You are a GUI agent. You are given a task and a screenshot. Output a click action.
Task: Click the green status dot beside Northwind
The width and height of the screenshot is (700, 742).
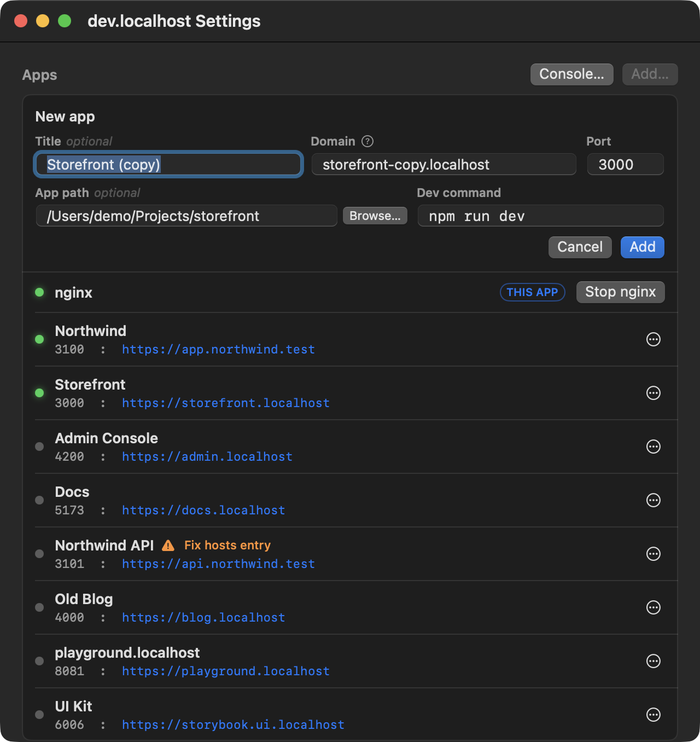click(39, 339)
